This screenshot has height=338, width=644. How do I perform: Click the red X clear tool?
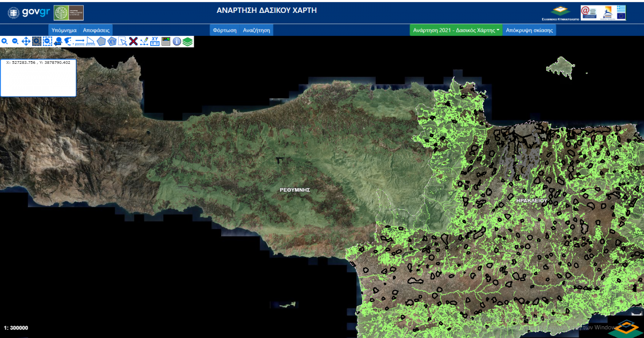(x=133, y=41)
